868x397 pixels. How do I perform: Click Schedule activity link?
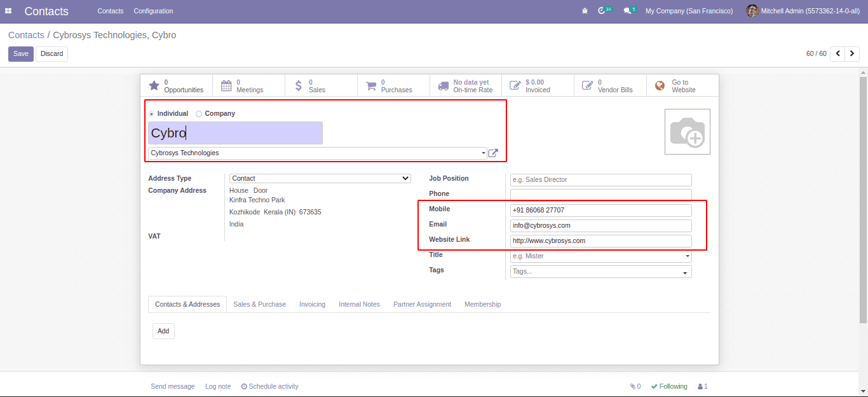pos(269,386)
